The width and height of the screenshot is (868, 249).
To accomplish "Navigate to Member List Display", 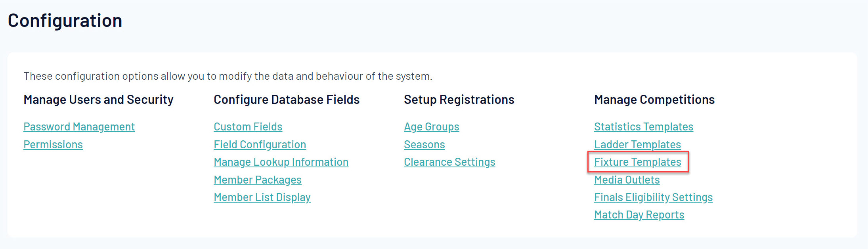I will pyautogui.click(x=262, y=197).
